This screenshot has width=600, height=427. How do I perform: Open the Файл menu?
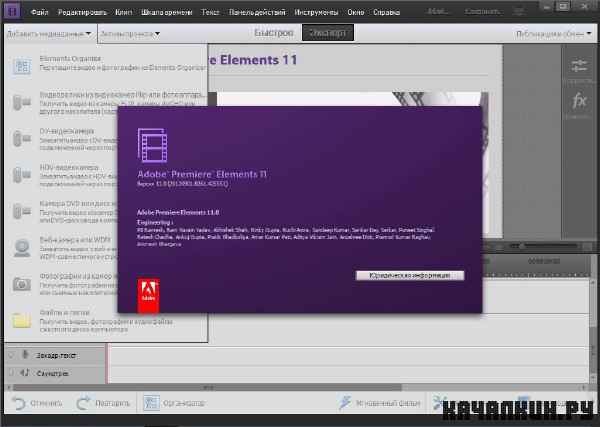coord(39,12)
